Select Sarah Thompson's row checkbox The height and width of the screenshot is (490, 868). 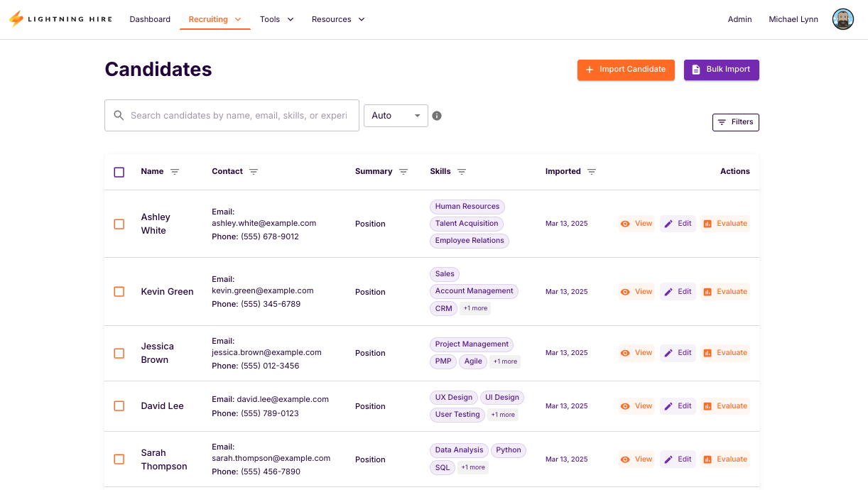tap(119, 459)
